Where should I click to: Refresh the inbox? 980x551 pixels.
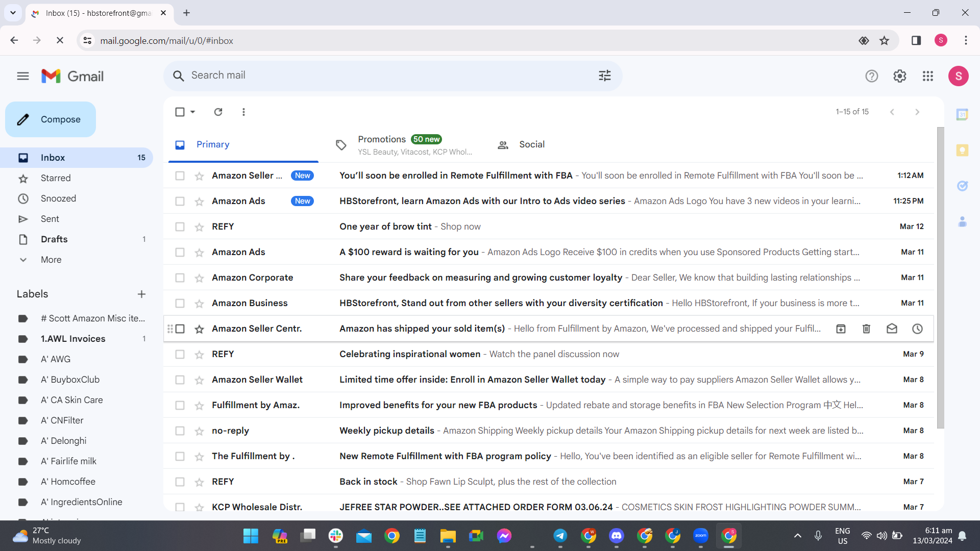point(218,112)
